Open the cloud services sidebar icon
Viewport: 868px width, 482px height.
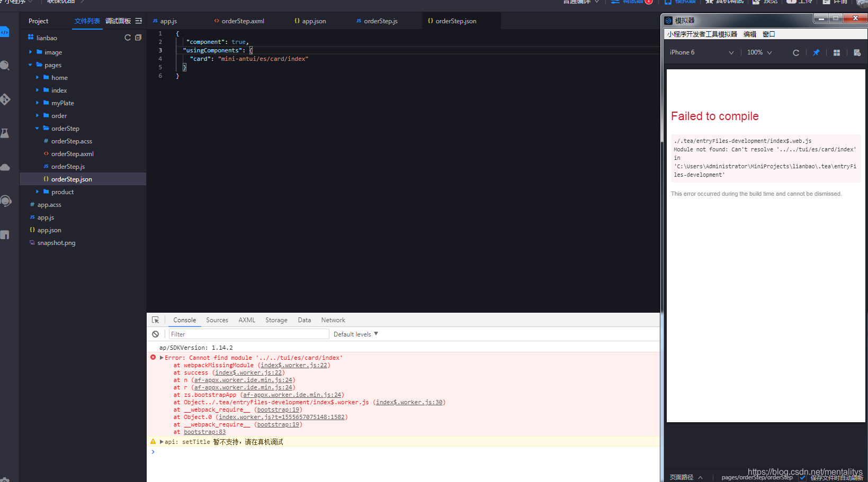pos(5,167)
